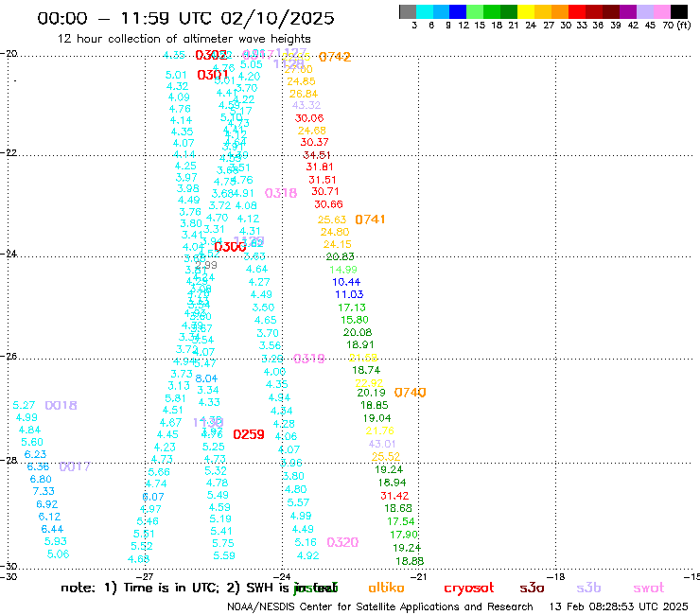Click the orange 0741 pass time label
This screenshot has width=700, height=615.
370,220
